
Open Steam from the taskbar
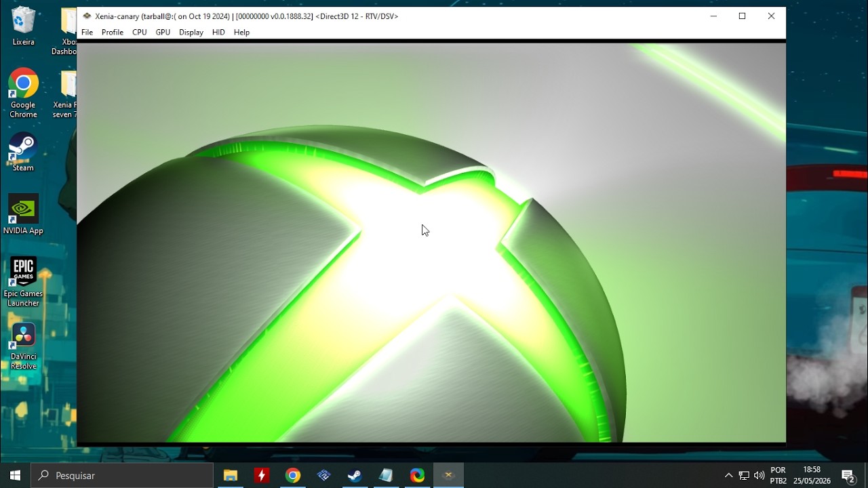355,475
